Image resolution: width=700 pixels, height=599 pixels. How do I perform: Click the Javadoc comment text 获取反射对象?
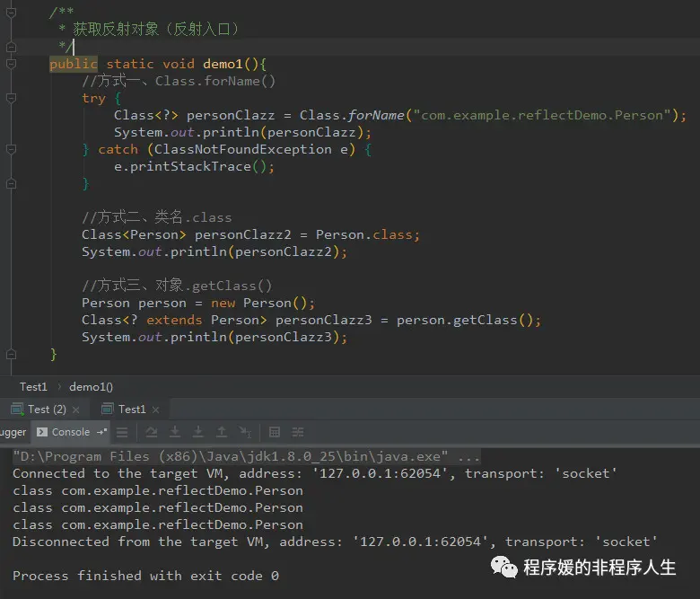(x=116, y=29)
